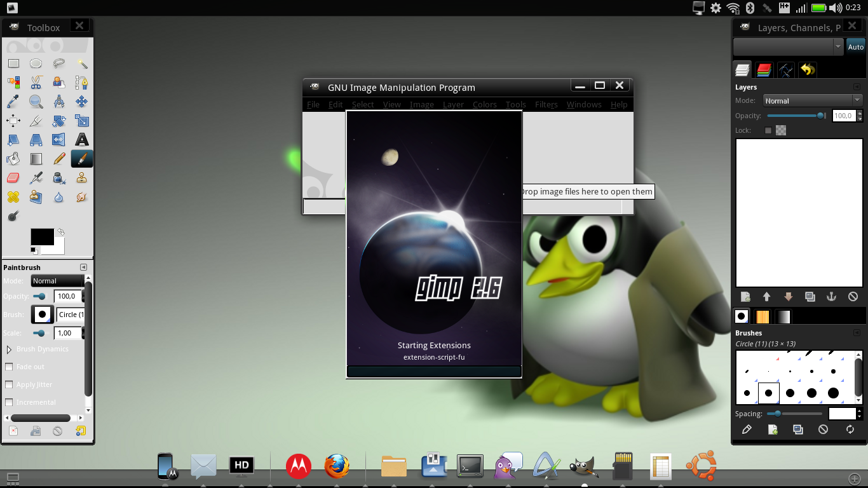Select the Eraser tool
The image size is (868, 488).
tap(13, 179)
